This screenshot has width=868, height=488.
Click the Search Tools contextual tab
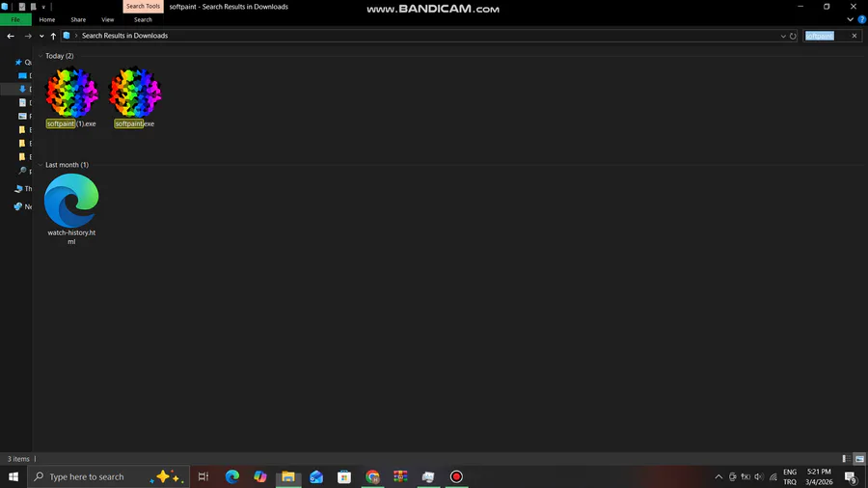point(143,7)
